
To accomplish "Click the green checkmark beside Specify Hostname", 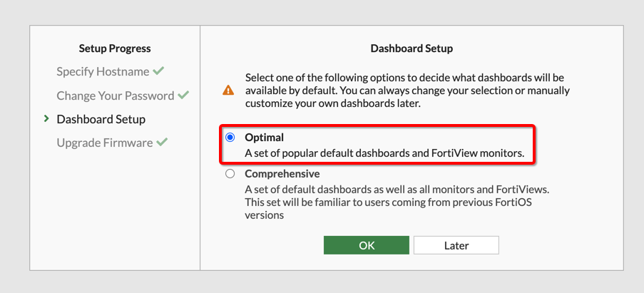I will [158, 71].
